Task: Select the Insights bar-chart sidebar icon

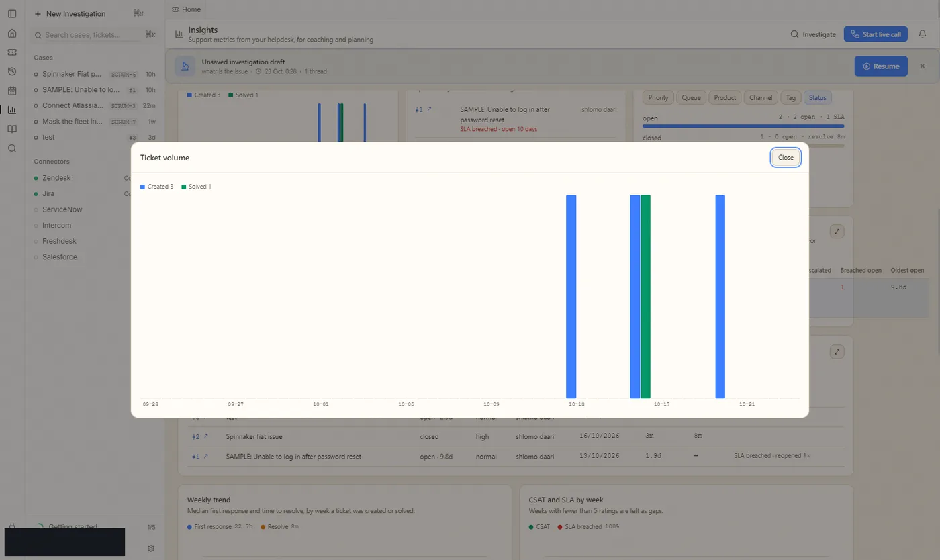Action: pyautogui.click(x=12, y=109)
